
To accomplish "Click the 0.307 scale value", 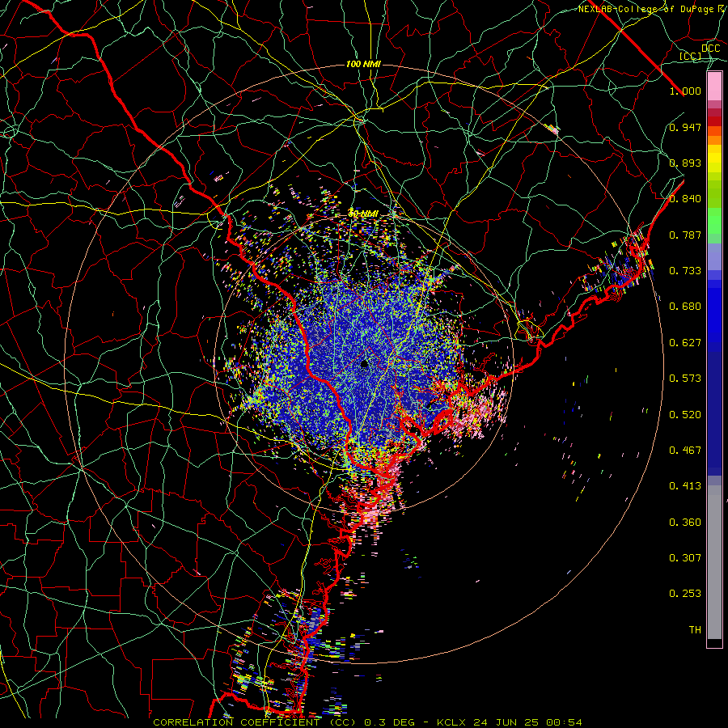I will coord(685,558).
